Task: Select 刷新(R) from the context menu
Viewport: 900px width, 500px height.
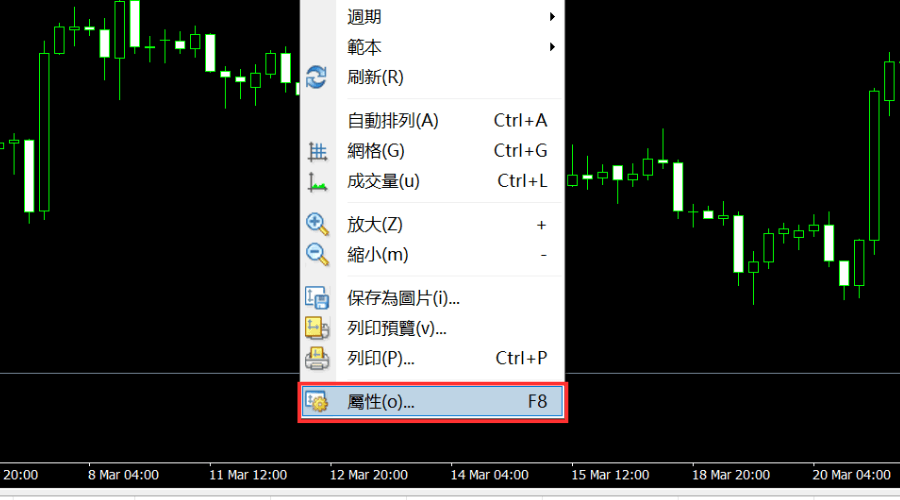Action: click(x=432, y=77)
